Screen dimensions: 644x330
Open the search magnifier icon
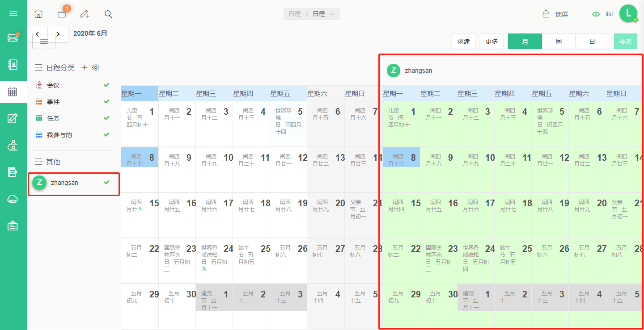[x=108, y=14]
